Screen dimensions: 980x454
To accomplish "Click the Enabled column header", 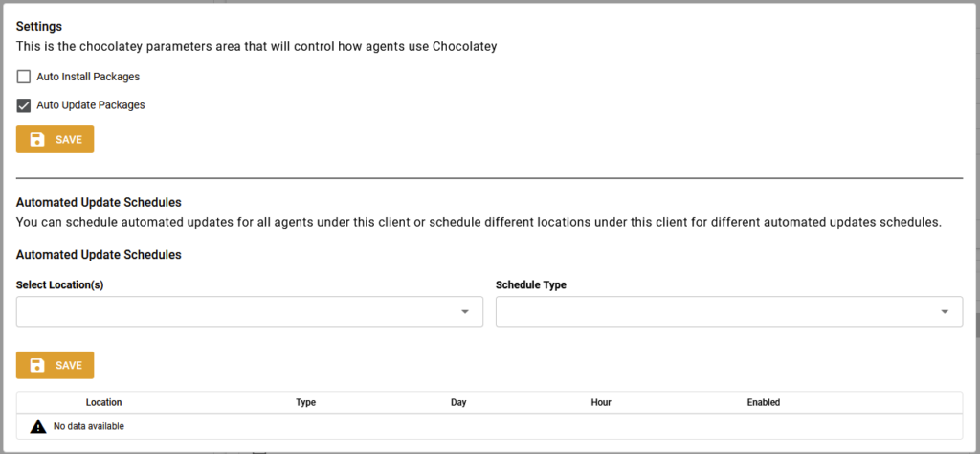I will 763,402.
